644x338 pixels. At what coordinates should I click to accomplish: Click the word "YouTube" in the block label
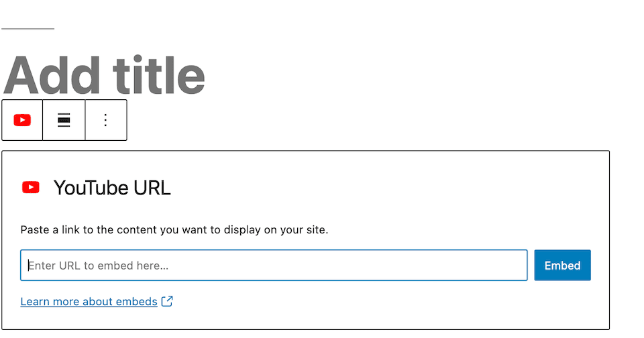91,188
